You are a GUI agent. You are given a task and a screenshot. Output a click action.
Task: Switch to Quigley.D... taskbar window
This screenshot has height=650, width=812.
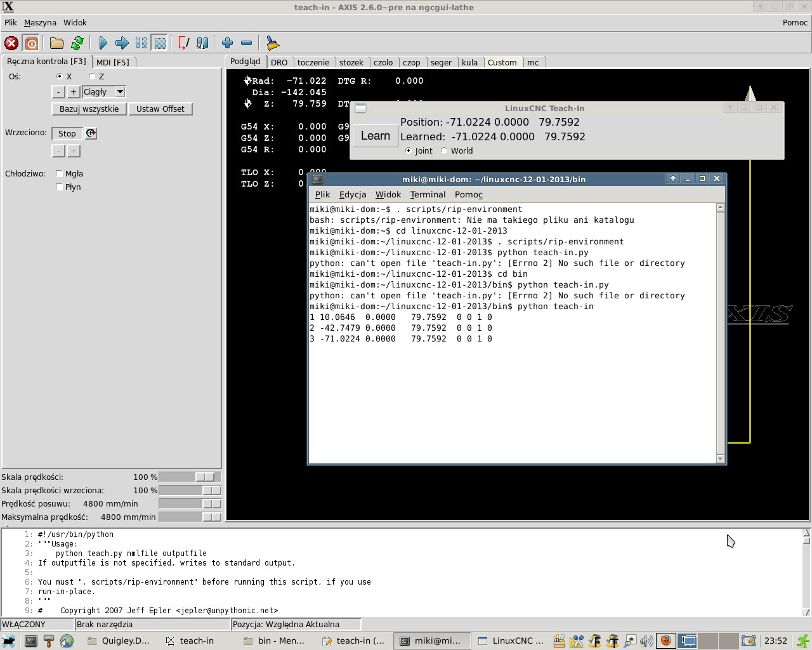pyautogui.click(x=119, y=641)
